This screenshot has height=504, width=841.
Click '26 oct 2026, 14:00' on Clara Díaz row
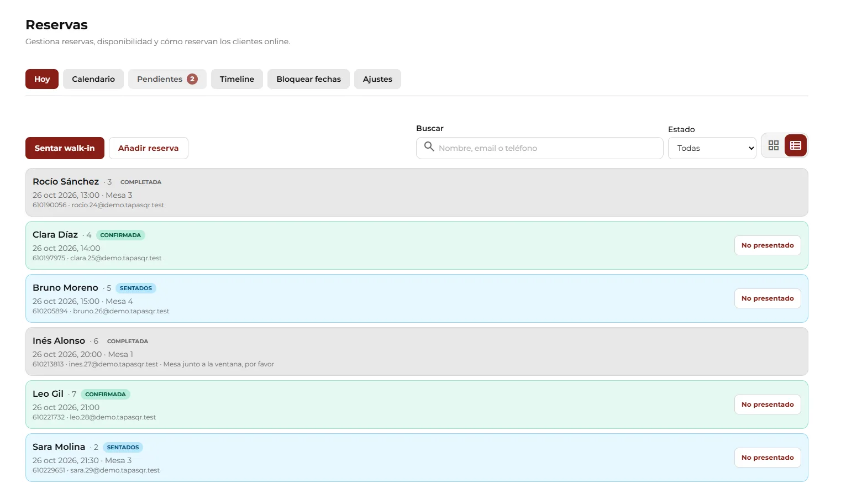(66, 248)
